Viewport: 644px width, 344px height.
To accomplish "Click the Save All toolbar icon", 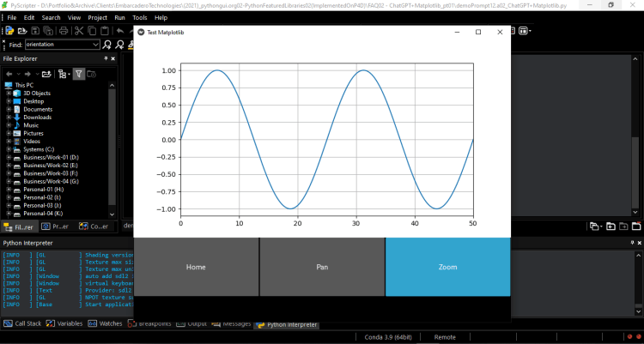I will point(48,31).
